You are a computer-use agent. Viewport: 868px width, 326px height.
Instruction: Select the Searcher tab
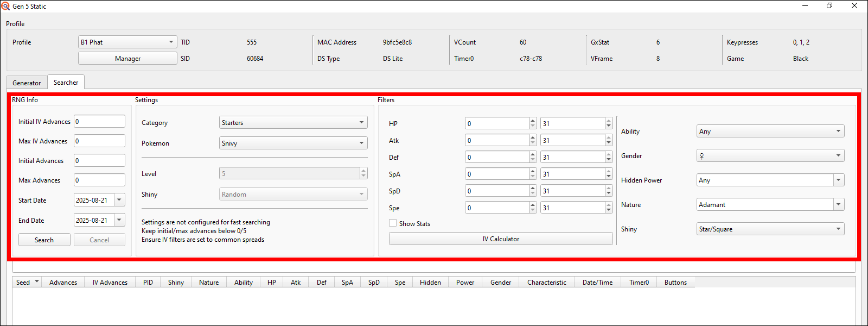(66, 83)
